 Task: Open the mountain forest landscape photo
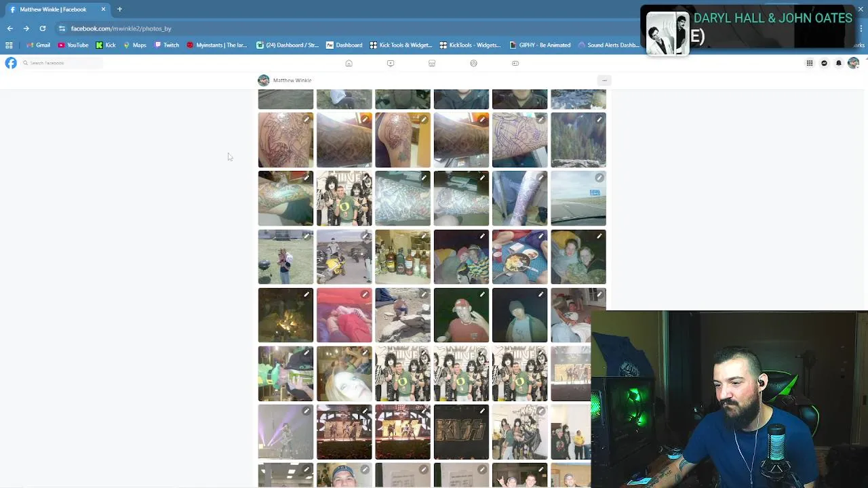[x=578, y=140]
